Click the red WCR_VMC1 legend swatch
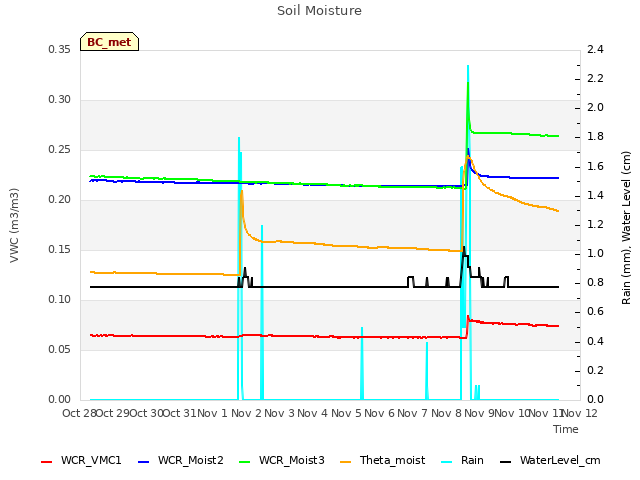 (47, 462)
